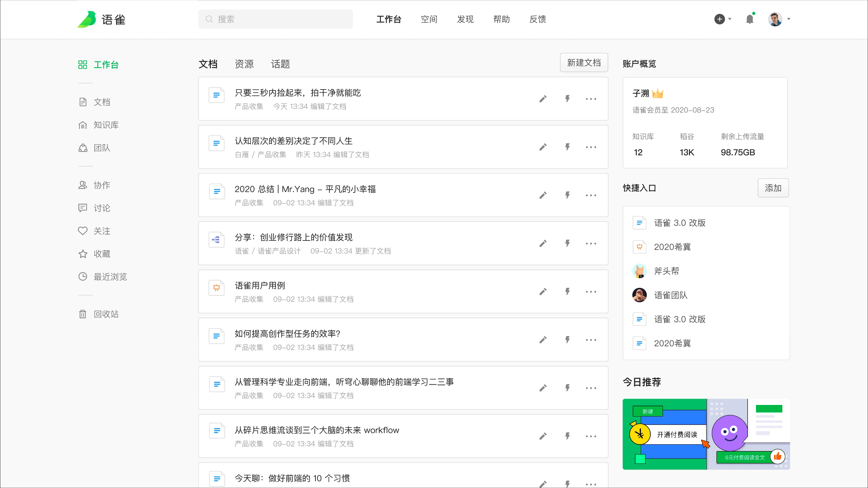Click the 新建文档 button
The height and width of the screenshot is (488, 868).
pos(584,63)
